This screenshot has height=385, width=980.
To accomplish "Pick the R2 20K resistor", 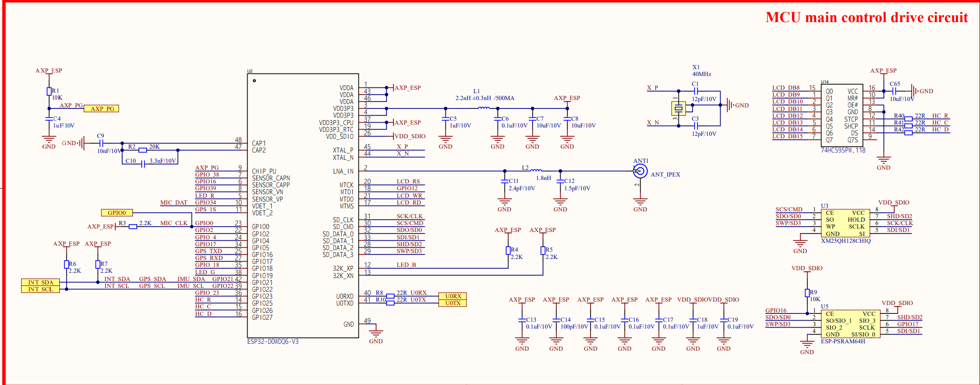I will [x=143, y=150].
